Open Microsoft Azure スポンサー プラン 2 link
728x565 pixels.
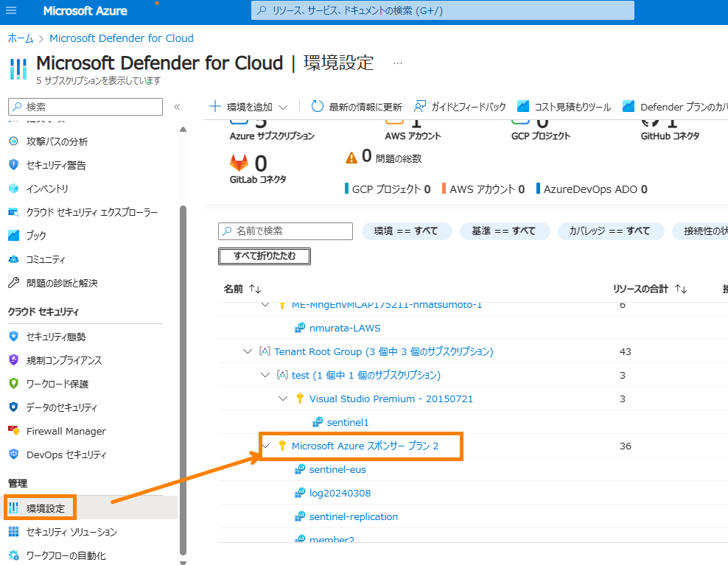pos(365,446)
